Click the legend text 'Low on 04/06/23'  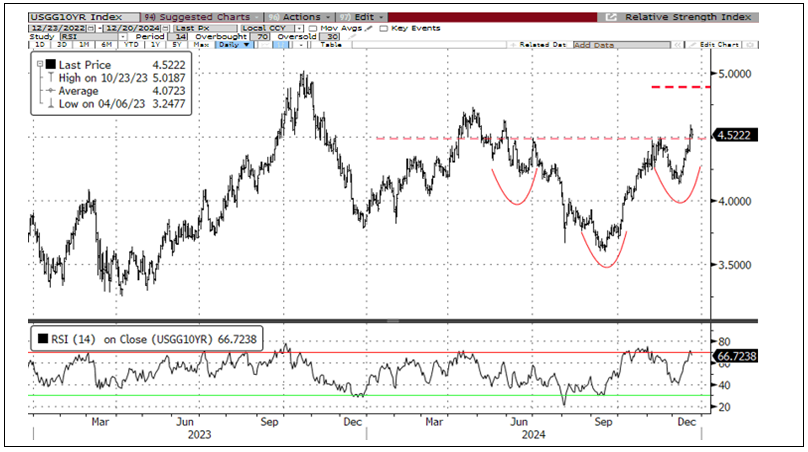102,104
